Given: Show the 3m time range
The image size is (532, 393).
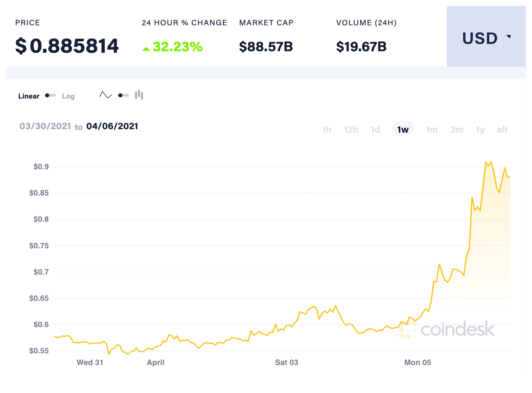Looking at the screenshot, I should pyautogui.click(x=457, y=130).
